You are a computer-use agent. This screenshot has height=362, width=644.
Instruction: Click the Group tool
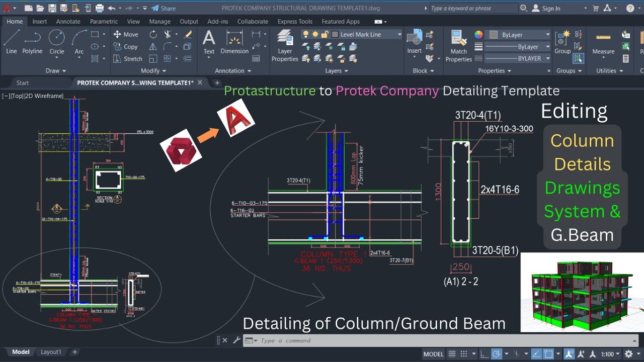click(562, 42)
